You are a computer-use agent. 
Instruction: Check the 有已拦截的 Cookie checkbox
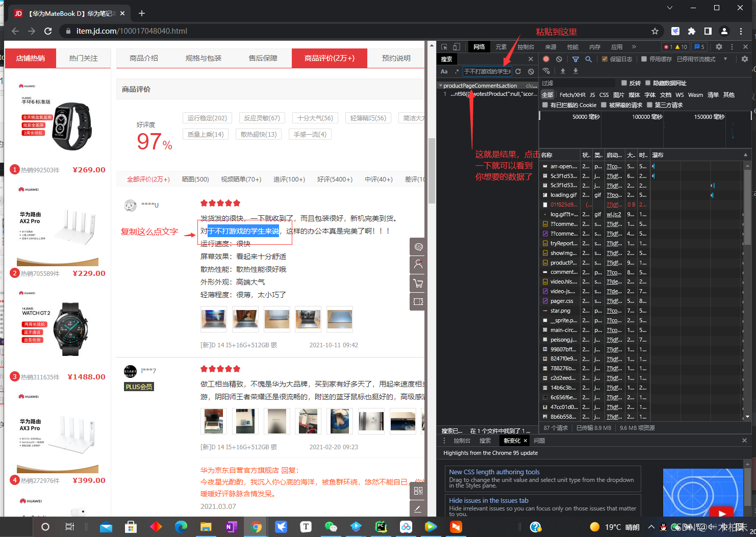(x=545, y=105)
